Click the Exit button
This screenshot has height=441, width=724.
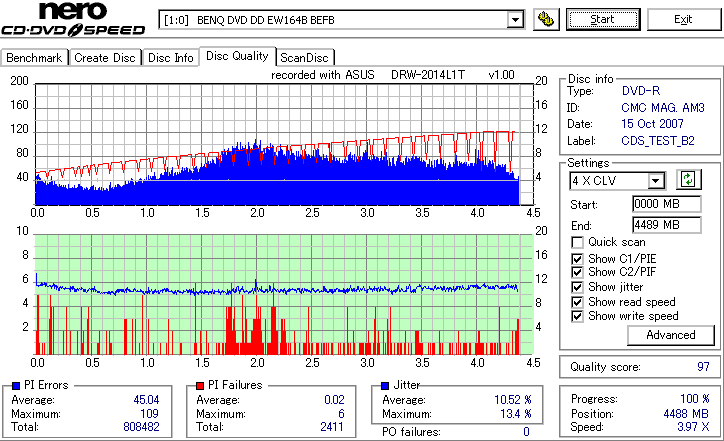pyautogui.click(x=683, y=19)
